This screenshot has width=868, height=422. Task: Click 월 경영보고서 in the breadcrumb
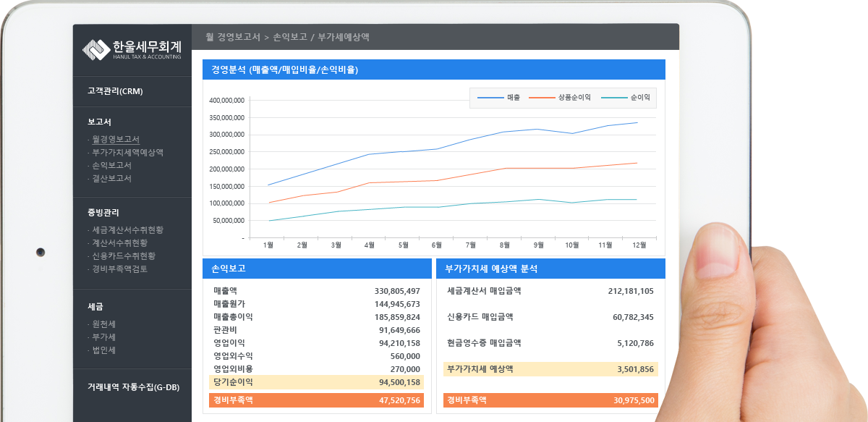[233, 36]
